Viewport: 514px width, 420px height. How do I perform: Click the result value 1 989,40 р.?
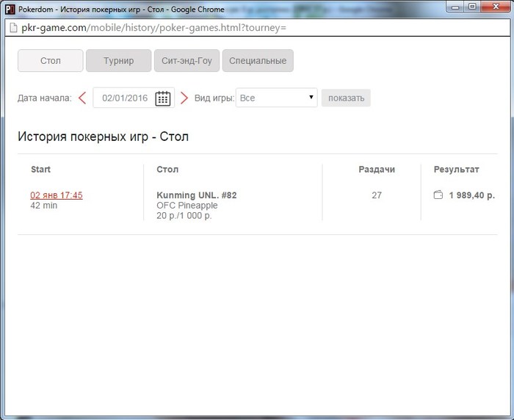pos(472,195)
